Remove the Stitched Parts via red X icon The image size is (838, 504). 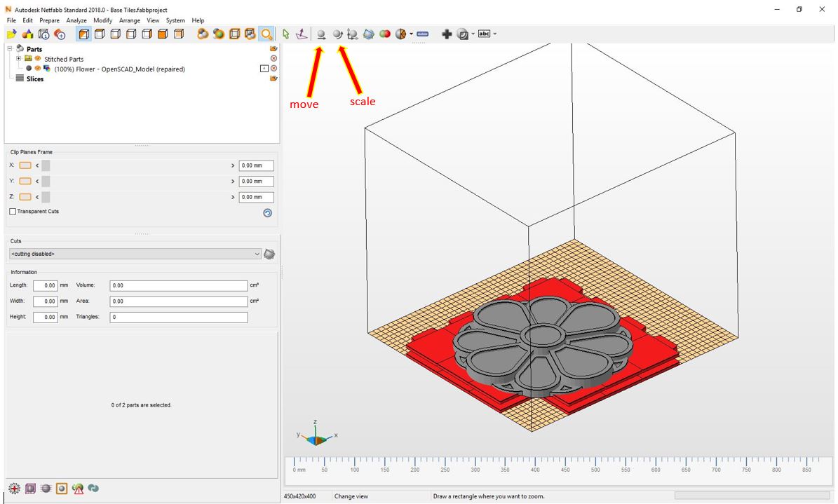[x=273, y=58]
